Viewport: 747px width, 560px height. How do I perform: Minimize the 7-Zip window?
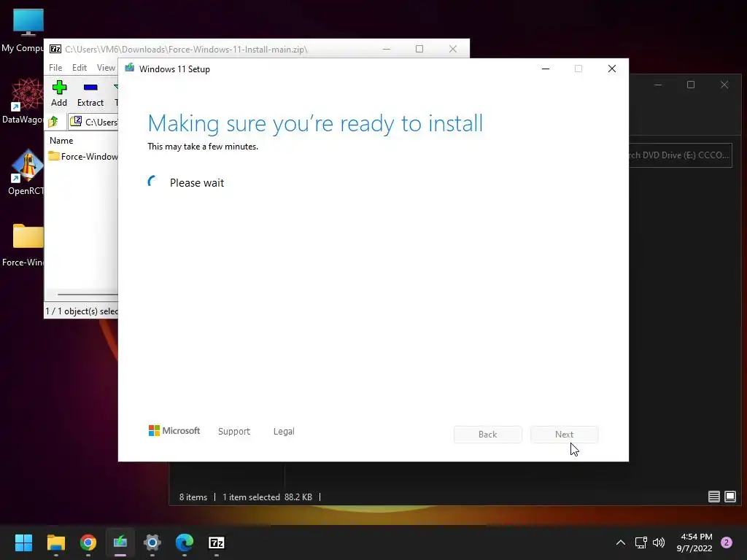387,49
